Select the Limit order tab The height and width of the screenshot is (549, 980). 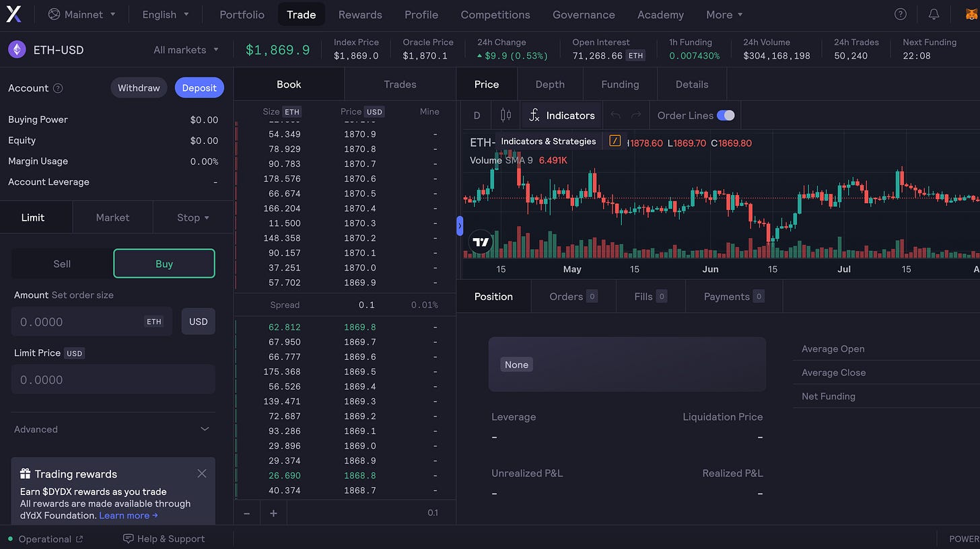[33, 217]
